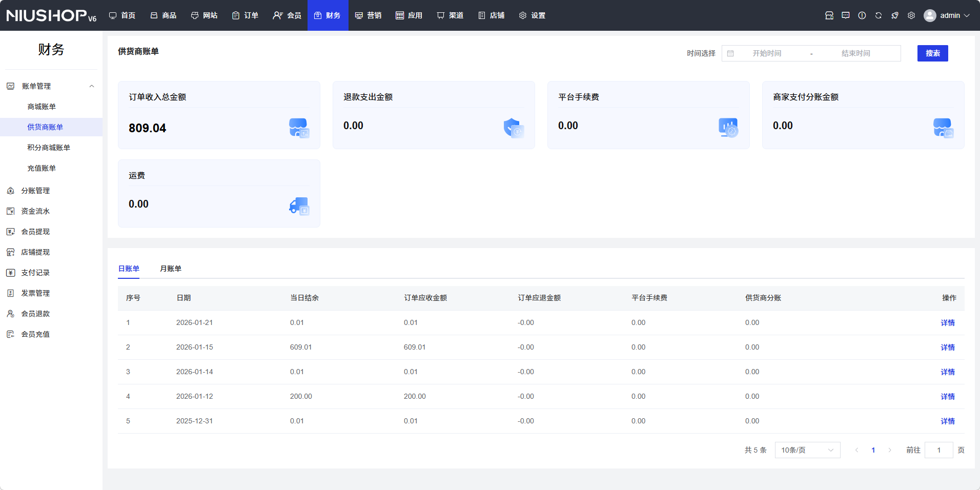Open the 10条/页 page size dropdown
This screenshot has height=490, width=980.
(807, 450)
